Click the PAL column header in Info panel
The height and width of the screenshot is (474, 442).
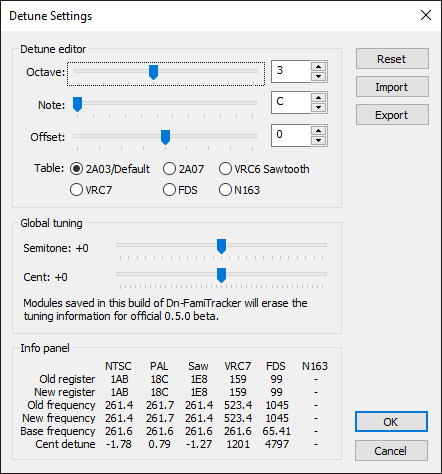coord(159,366)
